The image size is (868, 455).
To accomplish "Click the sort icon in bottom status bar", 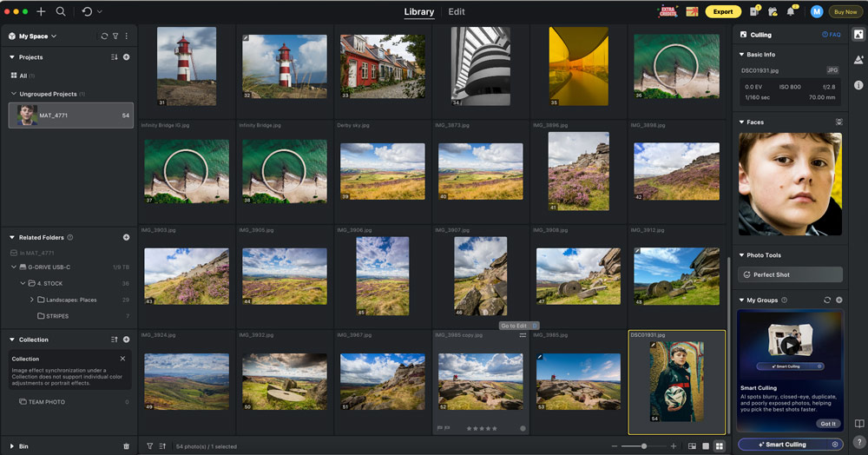I will 162,445.
